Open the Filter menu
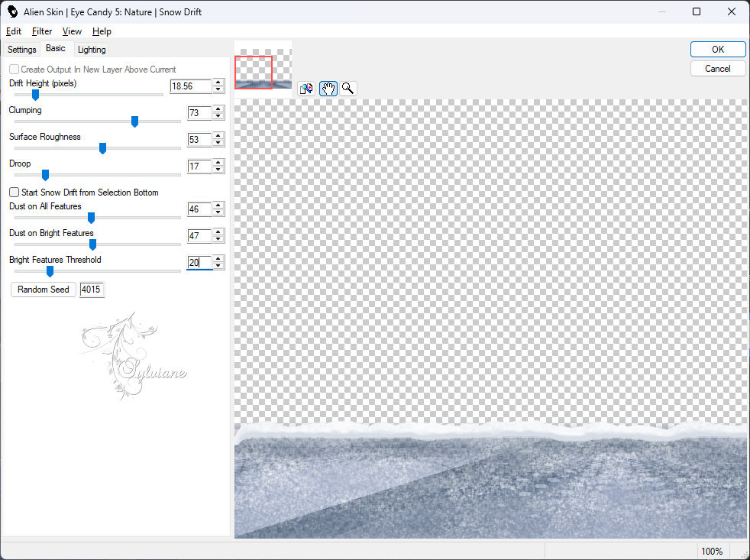The height and width of the screenshot is (560, 750). [42, 31]
